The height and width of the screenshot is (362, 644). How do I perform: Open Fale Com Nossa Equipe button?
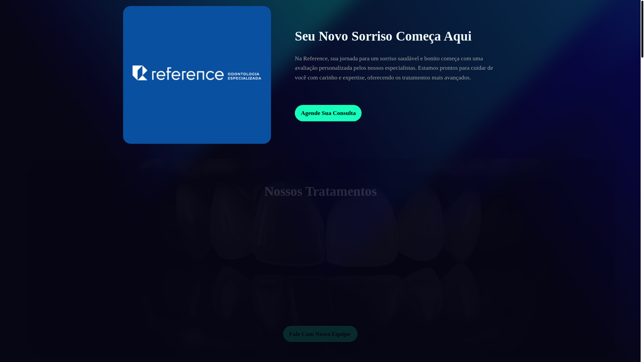tap(320, 334)
